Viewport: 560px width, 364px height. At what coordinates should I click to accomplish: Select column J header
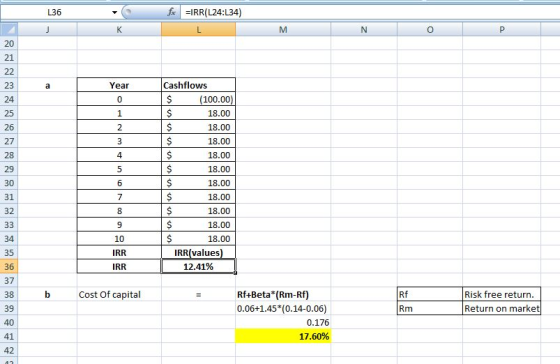click(48, 30)
